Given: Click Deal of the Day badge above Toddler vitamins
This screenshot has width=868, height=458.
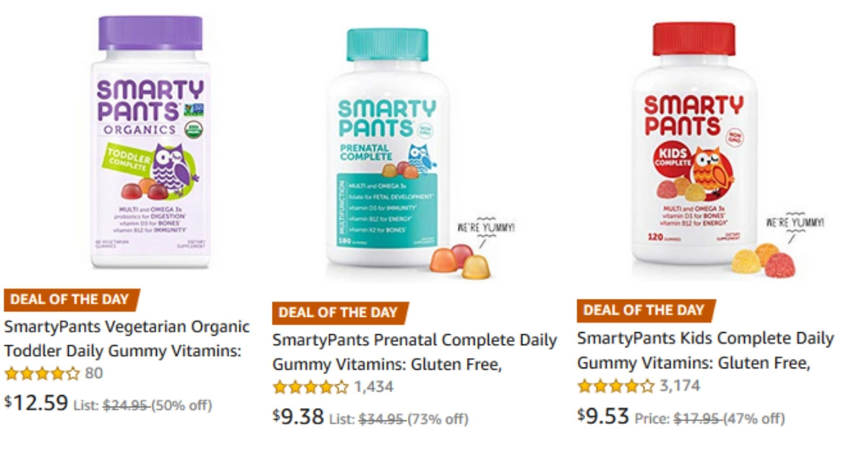Looking at the screenshot, I should point(70,300).
